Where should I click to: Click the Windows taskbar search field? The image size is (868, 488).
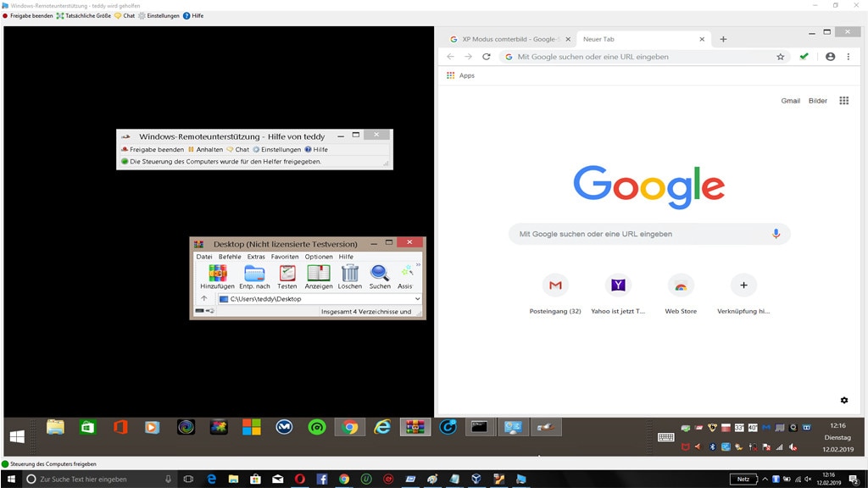pyautogui.click(x=85, y=479)
